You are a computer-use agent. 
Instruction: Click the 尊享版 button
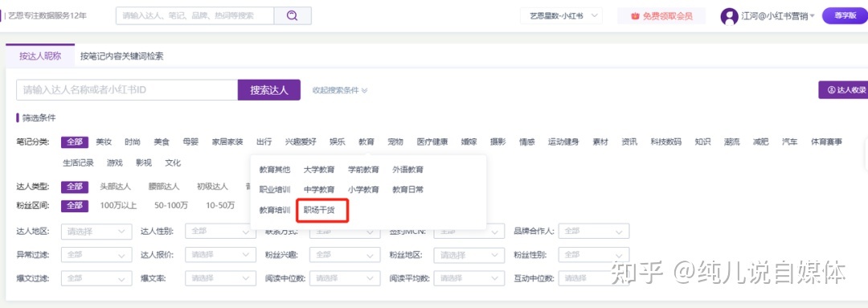click(x=845, y=15)
